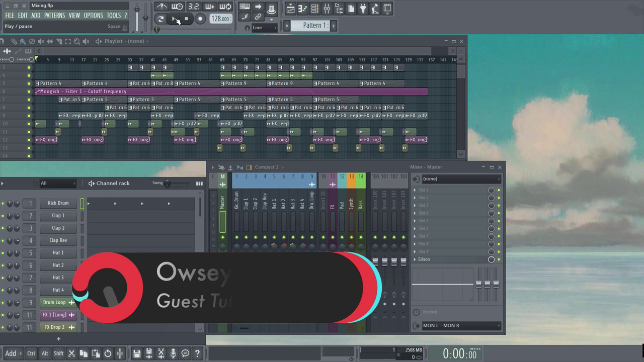This screenshot has width=644, height=362.
Task: Click the Swing knob in channel rack
Action: [168, 184]
